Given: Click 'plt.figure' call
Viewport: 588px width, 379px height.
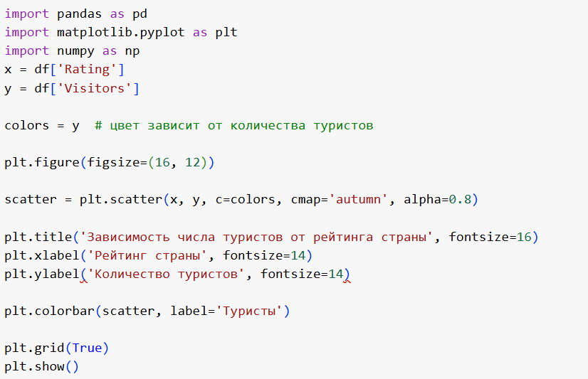Looking at the screenshot, I should (x=42, y=163).
